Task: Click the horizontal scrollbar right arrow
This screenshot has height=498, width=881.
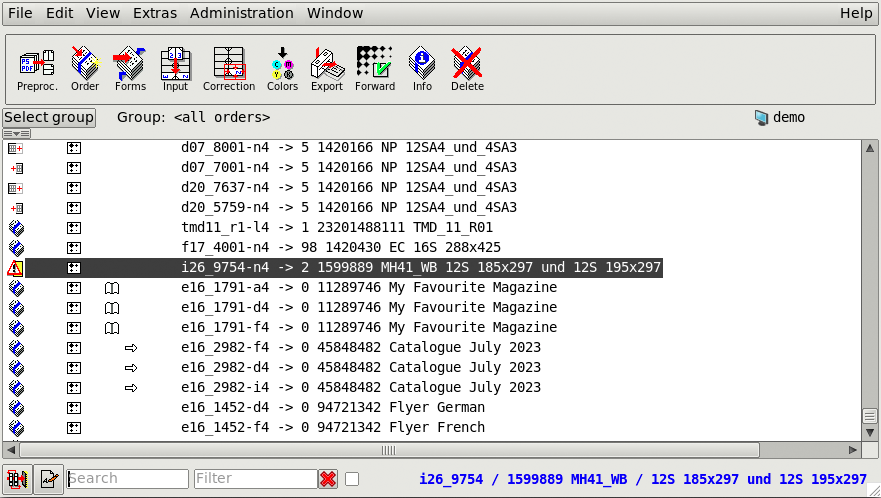Action: [x=853, y=450]
